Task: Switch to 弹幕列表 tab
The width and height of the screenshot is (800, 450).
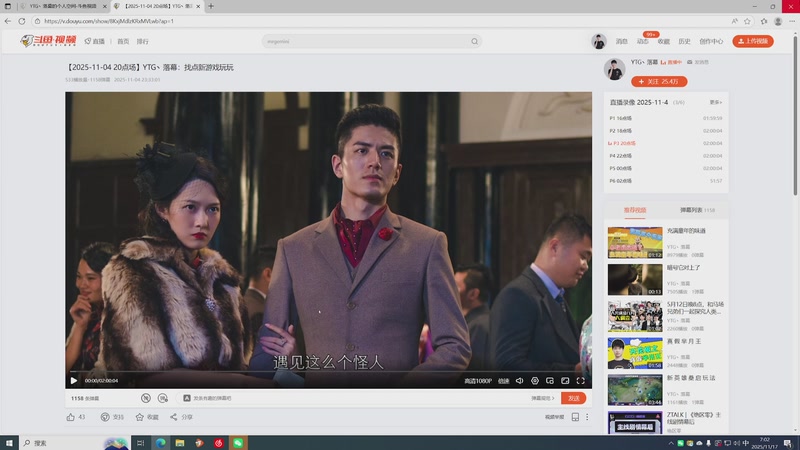Action: (x=697, y=210)
